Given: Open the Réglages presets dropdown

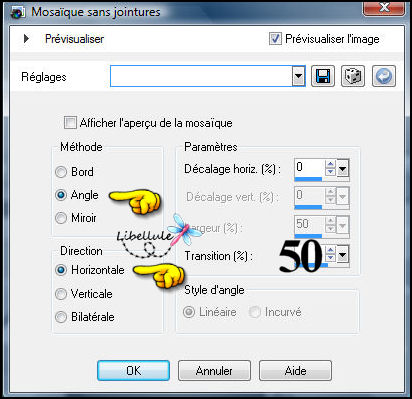Looking at the screenshot, I should (x=299, y=76).
